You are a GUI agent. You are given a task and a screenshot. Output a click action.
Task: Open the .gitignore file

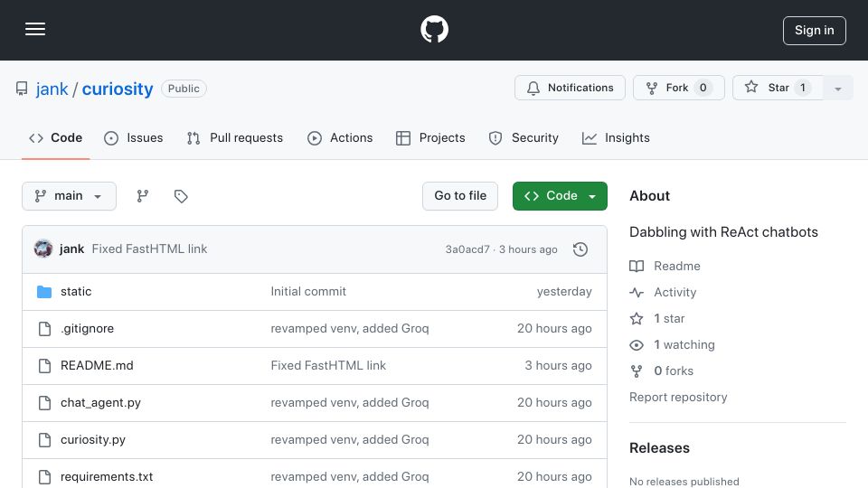87,329
